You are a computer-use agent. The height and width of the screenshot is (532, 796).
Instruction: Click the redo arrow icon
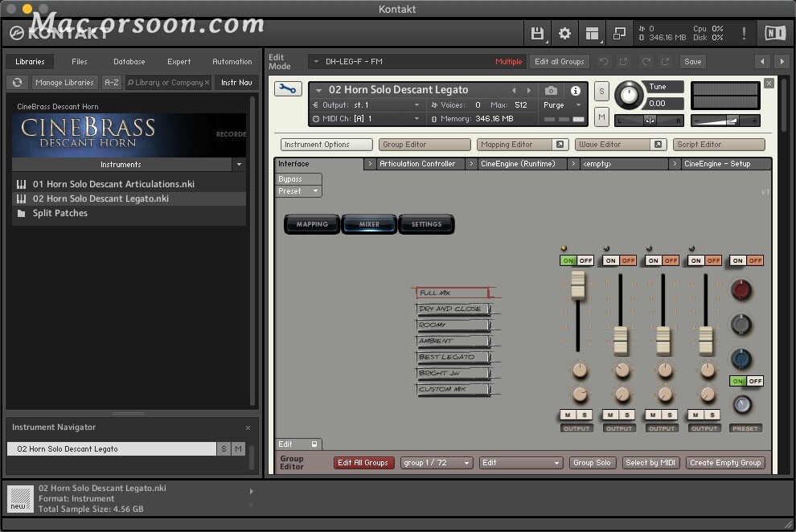pos(646,61)
